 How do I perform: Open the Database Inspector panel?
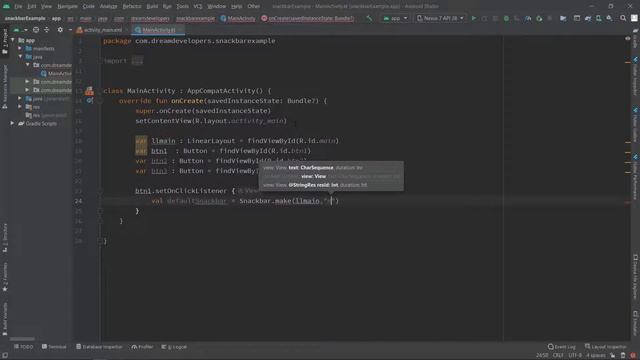[99, 347]
